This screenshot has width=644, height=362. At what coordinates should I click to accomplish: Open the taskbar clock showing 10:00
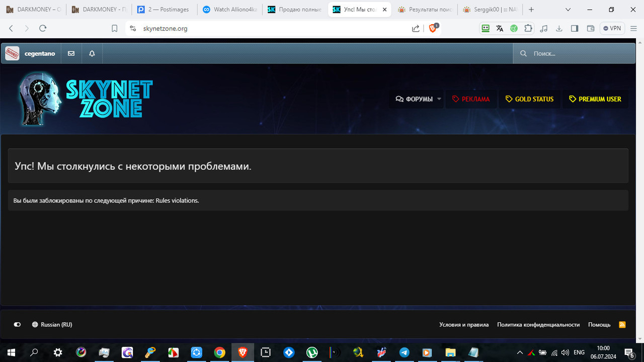coord(603,352)
